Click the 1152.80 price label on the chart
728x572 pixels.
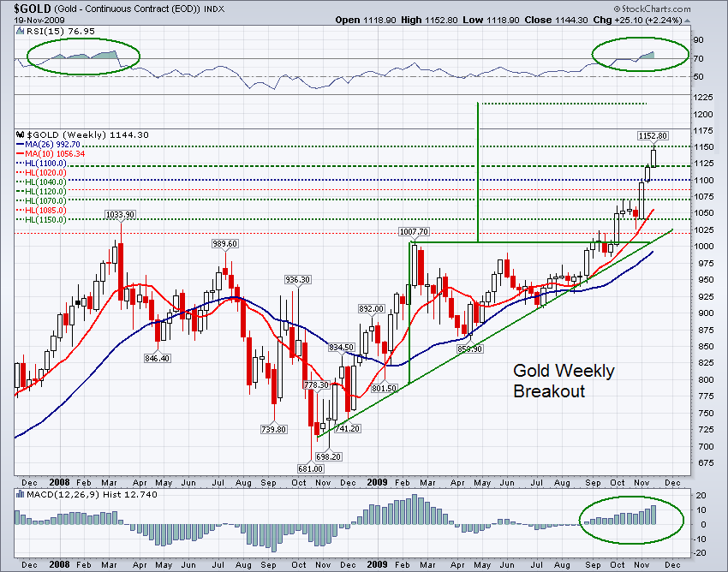(x=653, y=135)
